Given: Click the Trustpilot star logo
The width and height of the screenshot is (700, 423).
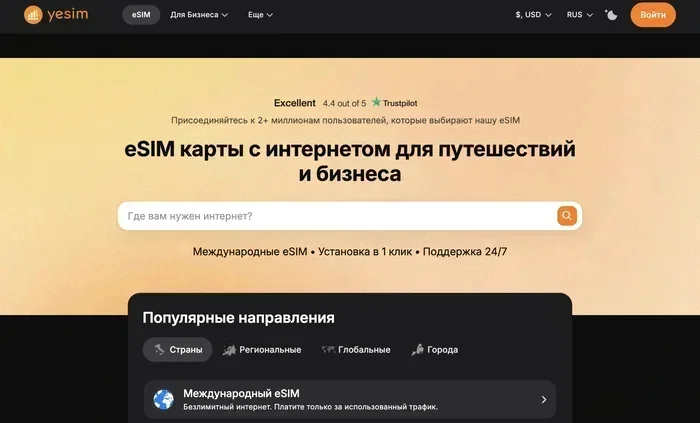Looking at the screenshot, I should click(376, 102).
